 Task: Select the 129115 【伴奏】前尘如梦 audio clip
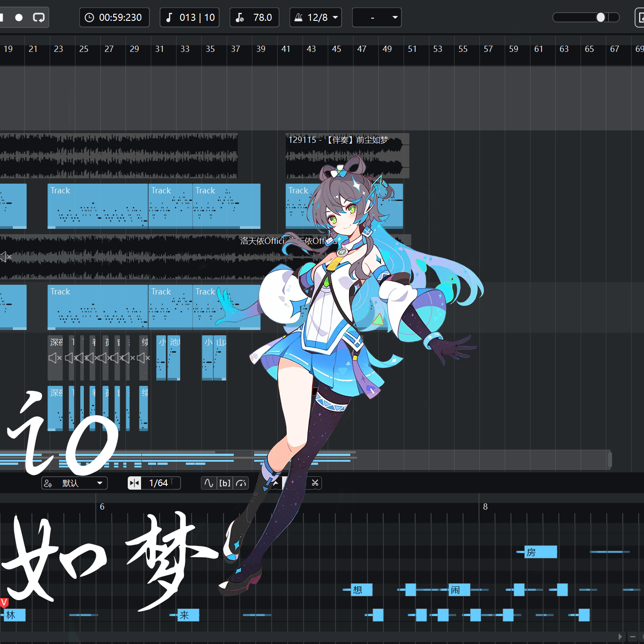pyautogui.click(x=347, y=156)
